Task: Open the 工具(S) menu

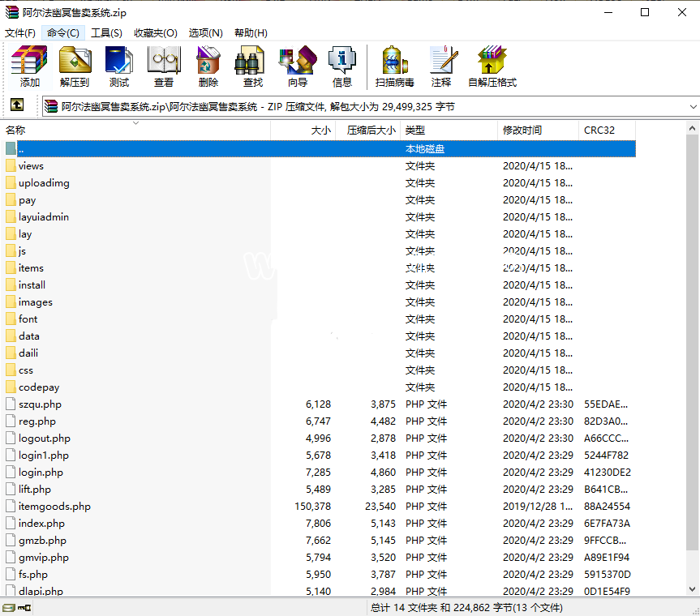Action: point(107,33)
